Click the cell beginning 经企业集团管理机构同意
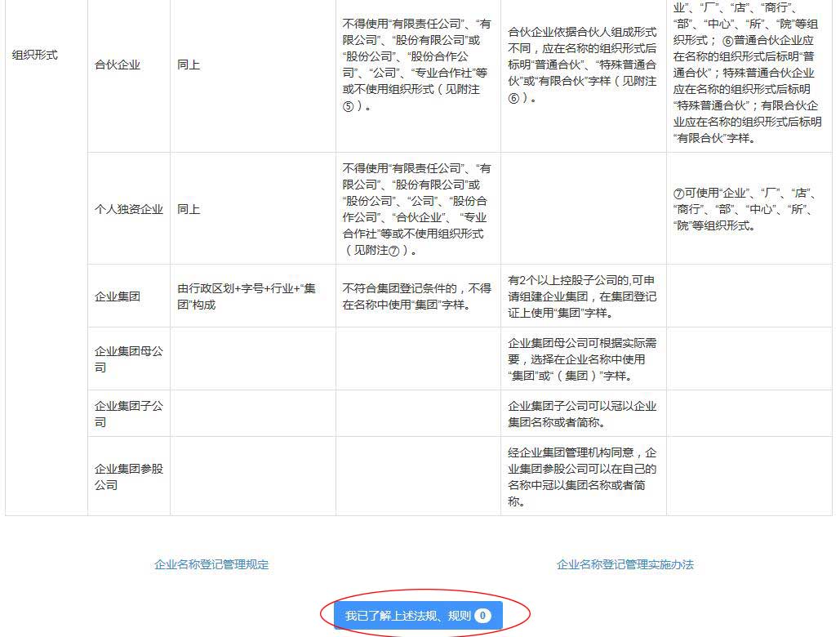 (582, 475)
